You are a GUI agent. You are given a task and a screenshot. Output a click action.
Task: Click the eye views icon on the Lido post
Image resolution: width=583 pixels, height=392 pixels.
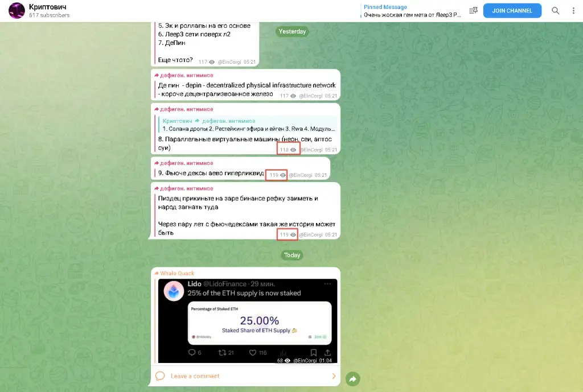pos(287,360)
